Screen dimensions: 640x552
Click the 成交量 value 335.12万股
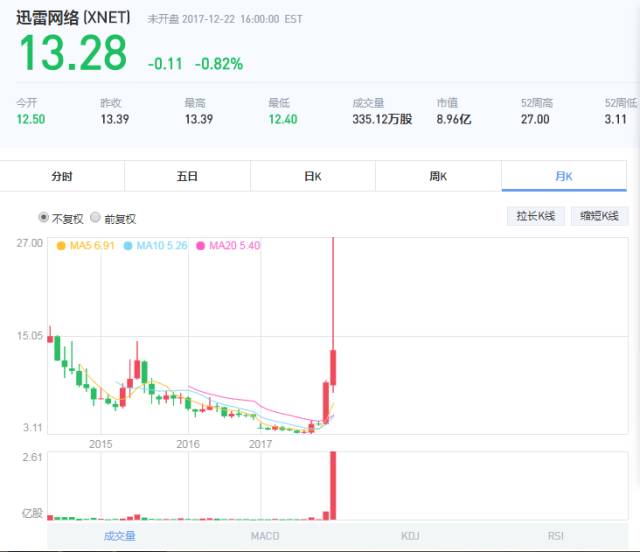pos(382,119)
